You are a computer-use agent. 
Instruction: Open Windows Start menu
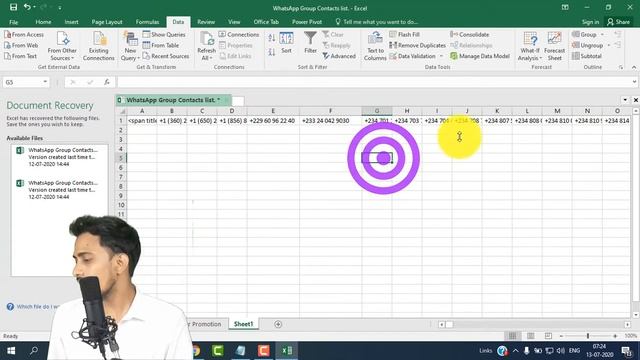[11, 351]
